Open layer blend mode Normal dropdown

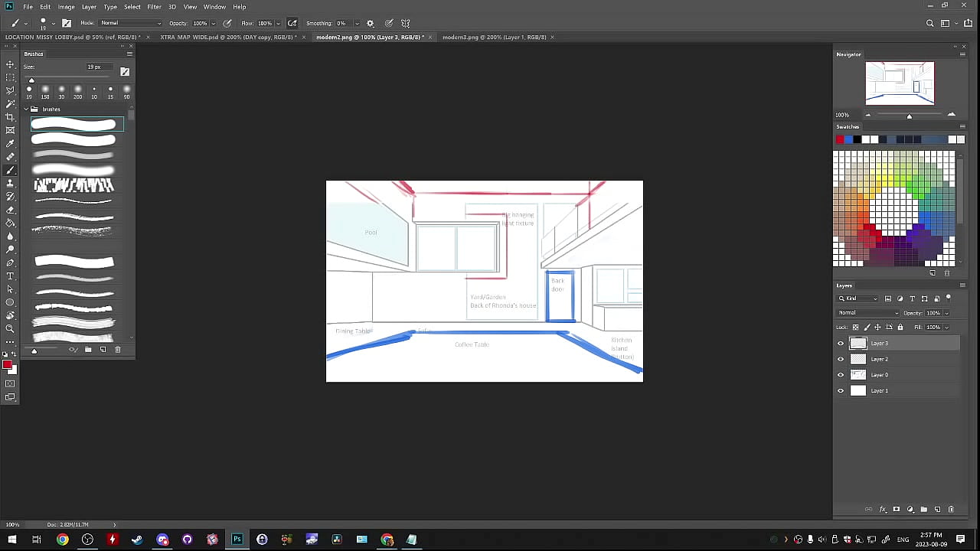click(868, 313)
